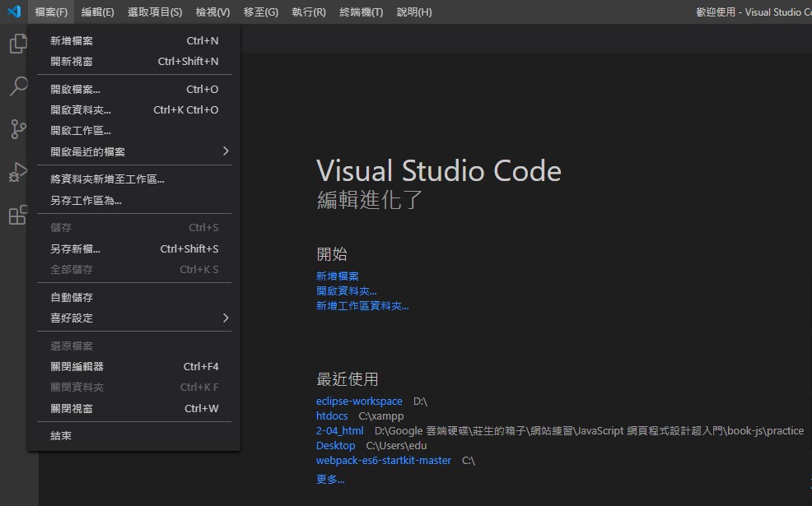Choose 將資料夾新增至工作區... menu entry
This screenshot has height=506, width=812.
tap(134, 179)
